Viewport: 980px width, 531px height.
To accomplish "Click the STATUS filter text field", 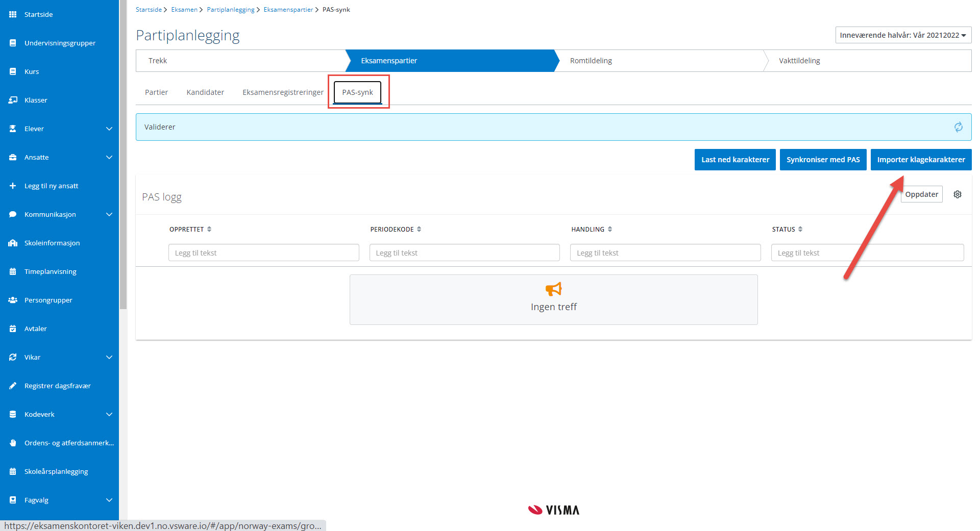I will click(867, 252).
